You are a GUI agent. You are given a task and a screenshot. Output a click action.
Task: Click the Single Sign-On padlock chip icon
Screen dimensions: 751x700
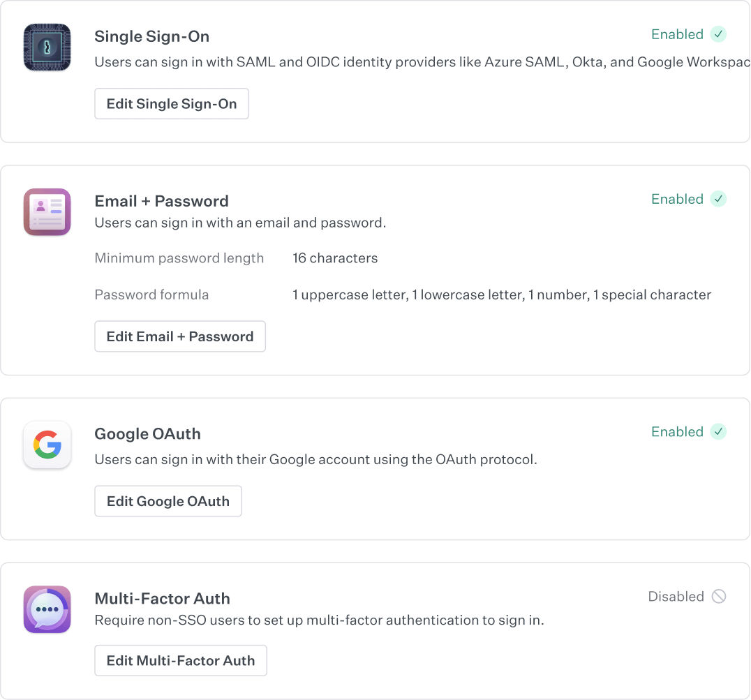tap(47, 47)
